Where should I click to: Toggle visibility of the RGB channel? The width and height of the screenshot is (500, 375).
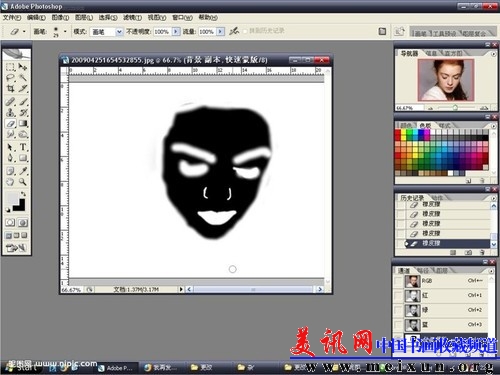398,281
